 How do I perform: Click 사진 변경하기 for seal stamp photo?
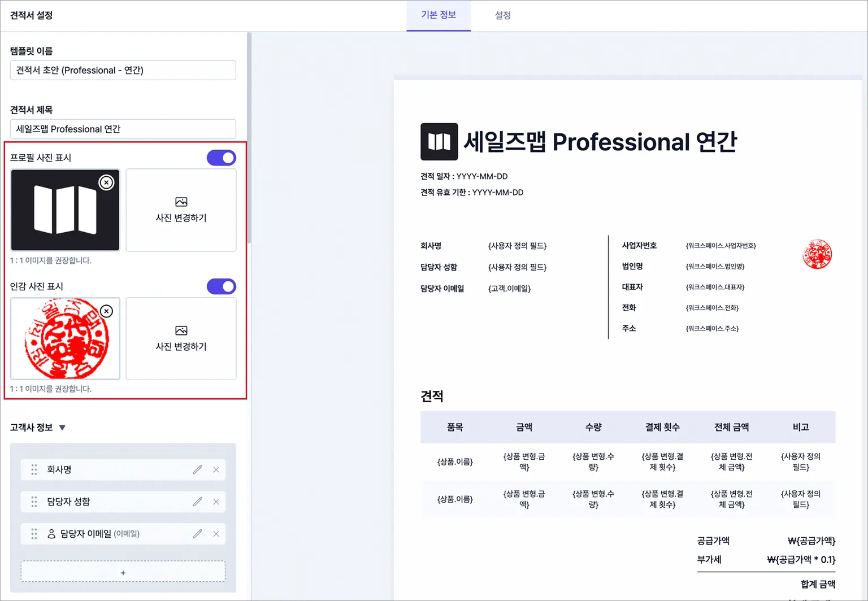[x=181, y=339]
